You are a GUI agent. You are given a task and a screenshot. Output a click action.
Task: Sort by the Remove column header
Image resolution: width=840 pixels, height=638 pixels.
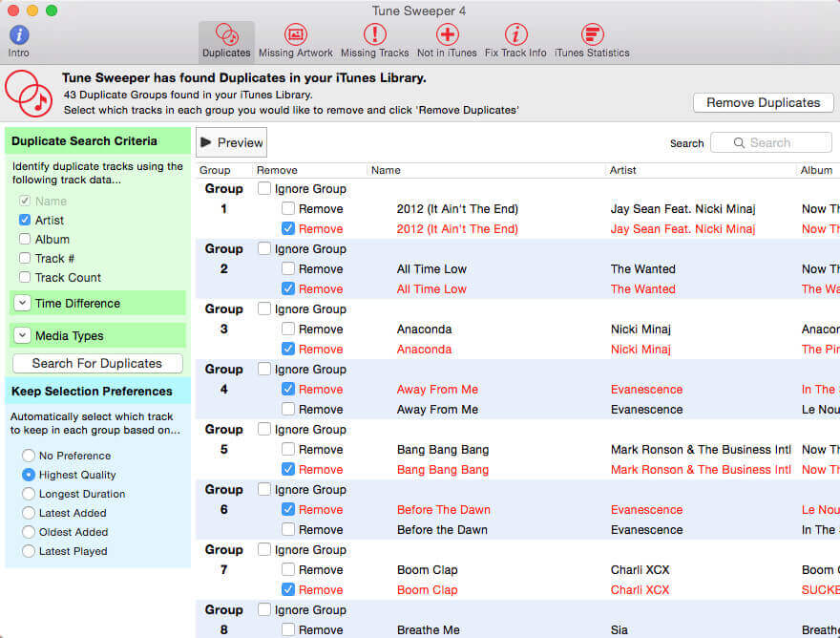(x=277, y=170)
